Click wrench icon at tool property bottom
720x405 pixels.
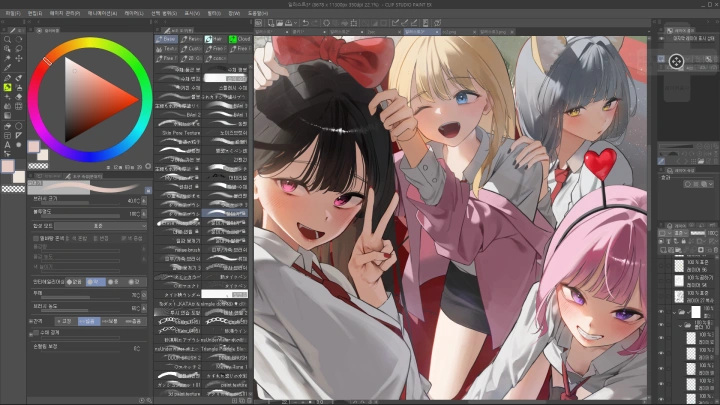[148, 400]
